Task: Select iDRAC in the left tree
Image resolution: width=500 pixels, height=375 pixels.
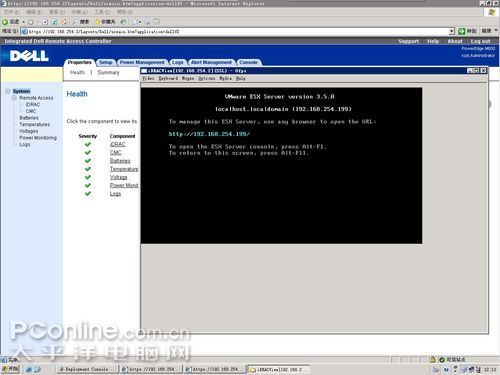Action: [33, 104]
